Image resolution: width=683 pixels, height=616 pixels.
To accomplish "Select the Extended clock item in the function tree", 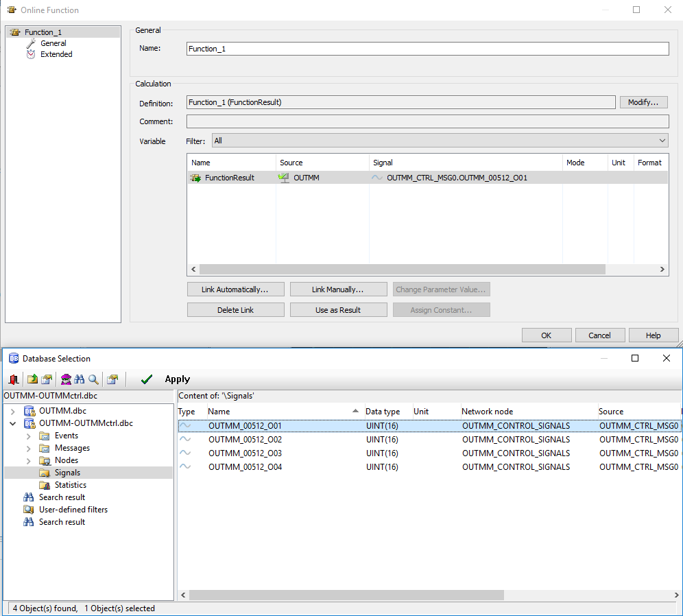I will pos(56,54).
